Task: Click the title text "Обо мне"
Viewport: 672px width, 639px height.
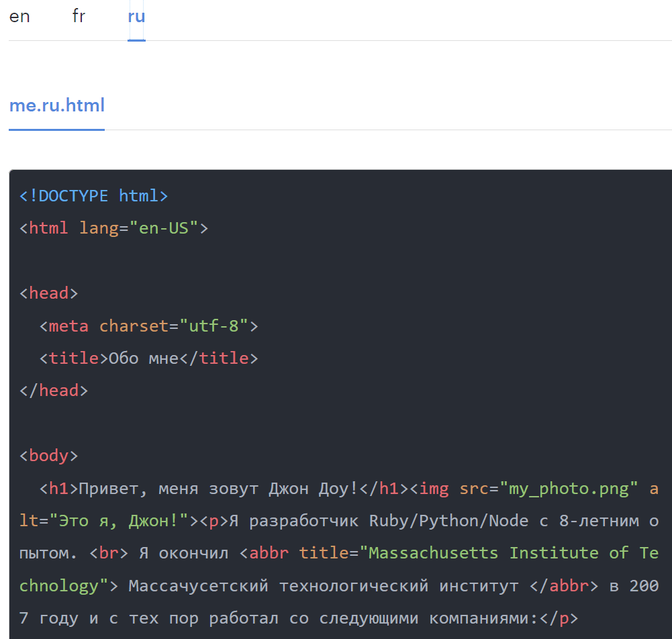Action: pyautogui.click(x=144, y=358)
